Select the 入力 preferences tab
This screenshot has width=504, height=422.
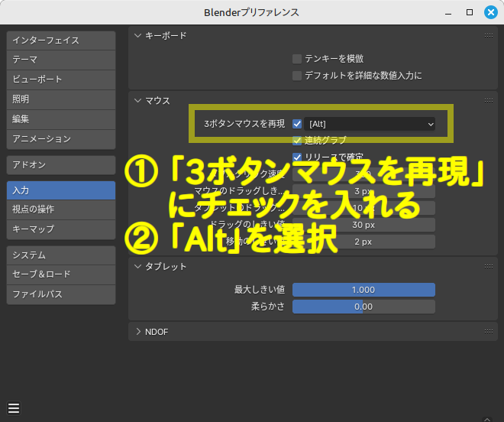coord(61,190)
